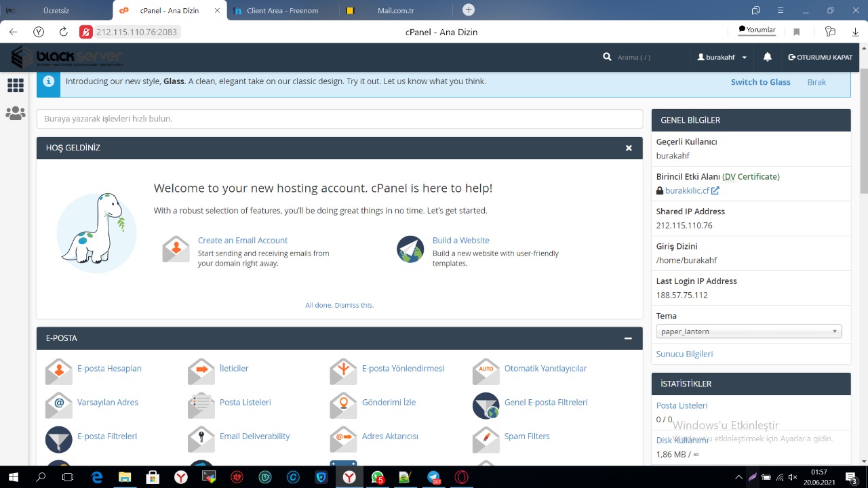Viewport: 868px width, 488px height.
Task: Open the Gönderimi İzle icon
Action: 343,405
